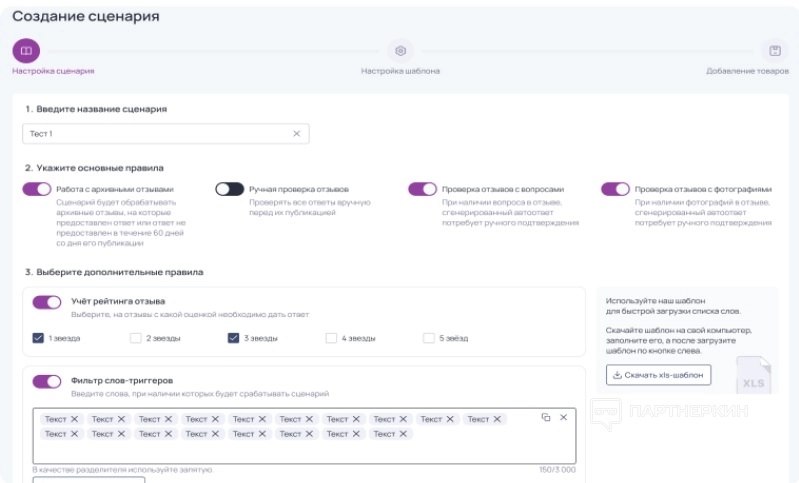This screenshot has width=799, height=483.
Task: Clear the scenario name field with the X icon
Action: 296,133
